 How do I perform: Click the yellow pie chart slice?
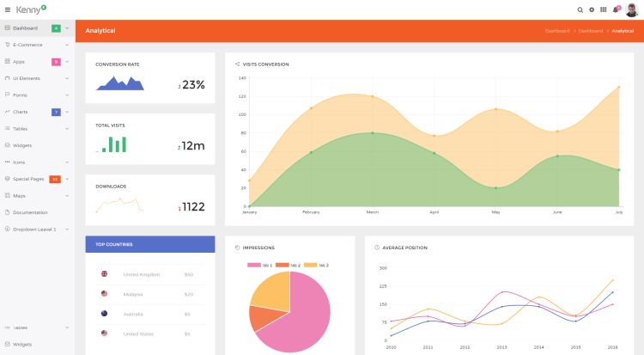coord(273,292)
